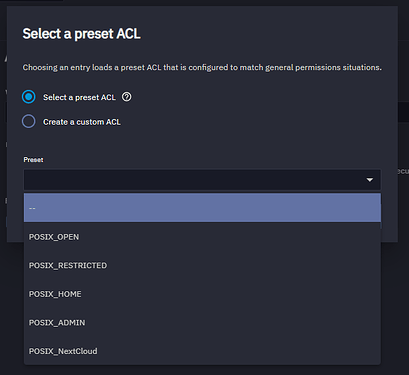Image resolution: width=409 pixels, height=375 pixels.
Task: Select POSIX_RESTRICTED from the preset list
Action: [202, 265]
